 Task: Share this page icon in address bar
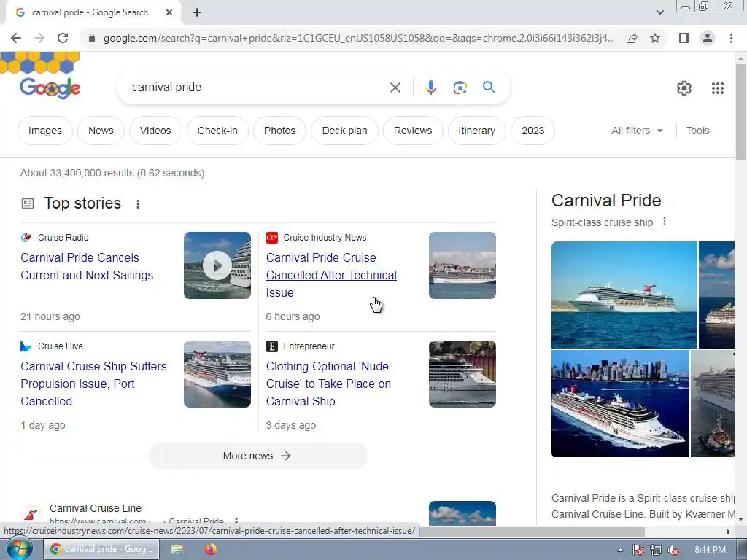pos(632,38)
